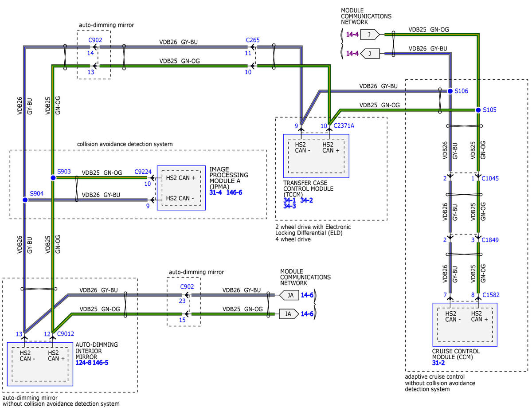Click the C902 label above pin 14

click(95, 39)
